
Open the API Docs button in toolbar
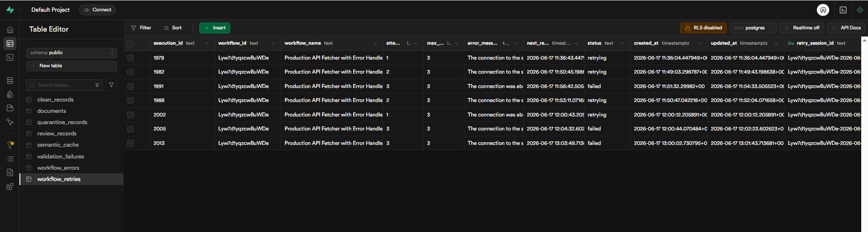[x=846, y=28]
